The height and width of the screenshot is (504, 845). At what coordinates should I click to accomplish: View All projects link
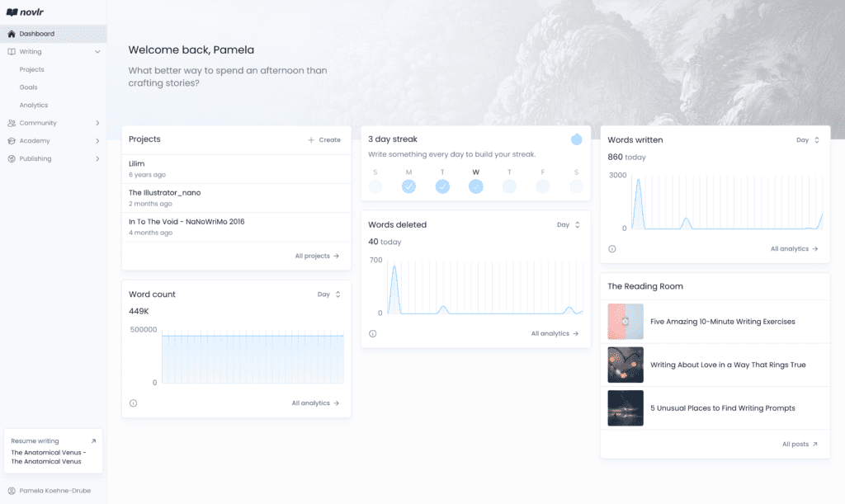tap(317, 256)
